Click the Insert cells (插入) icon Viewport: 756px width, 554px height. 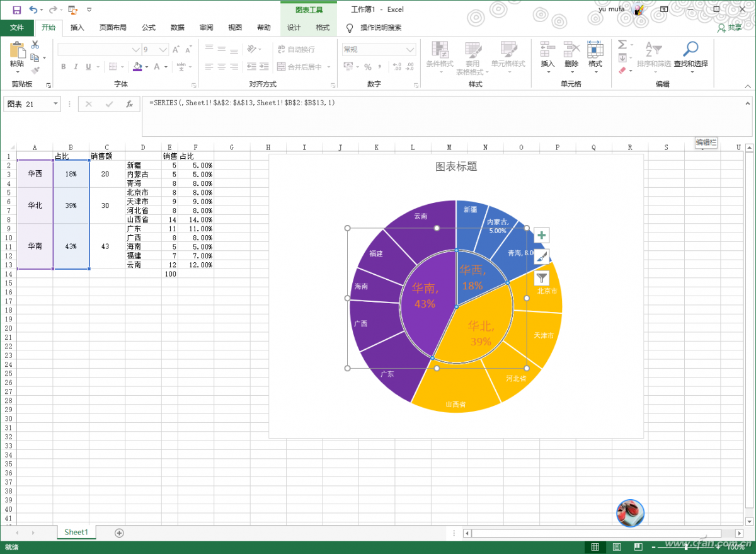(547, 50)
